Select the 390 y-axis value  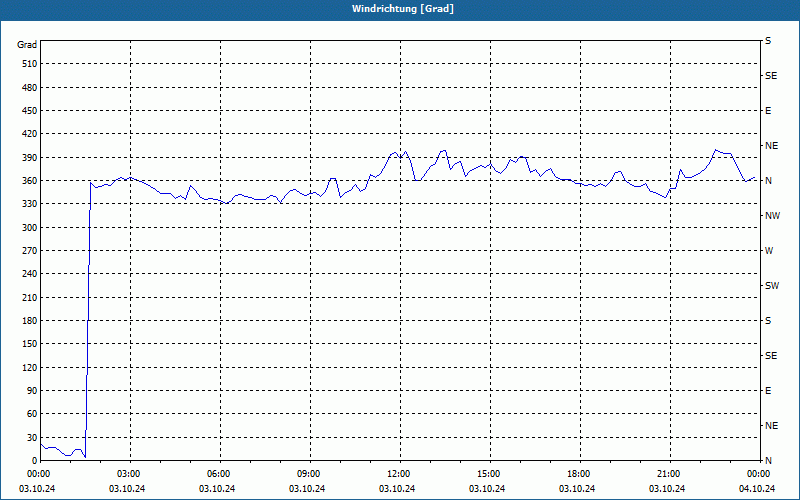30,157
